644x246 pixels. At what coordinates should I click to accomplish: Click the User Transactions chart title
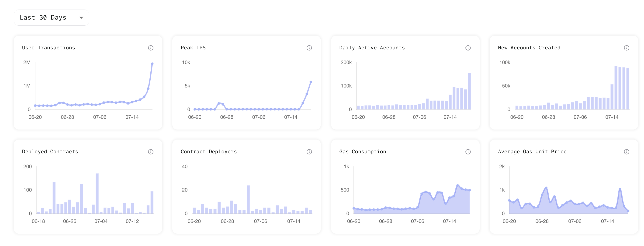click(48, 48)
